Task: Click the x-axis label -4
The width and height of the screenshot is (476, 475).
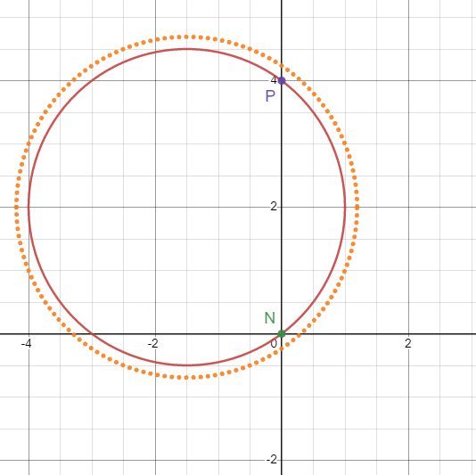Action: pos(27,344)
